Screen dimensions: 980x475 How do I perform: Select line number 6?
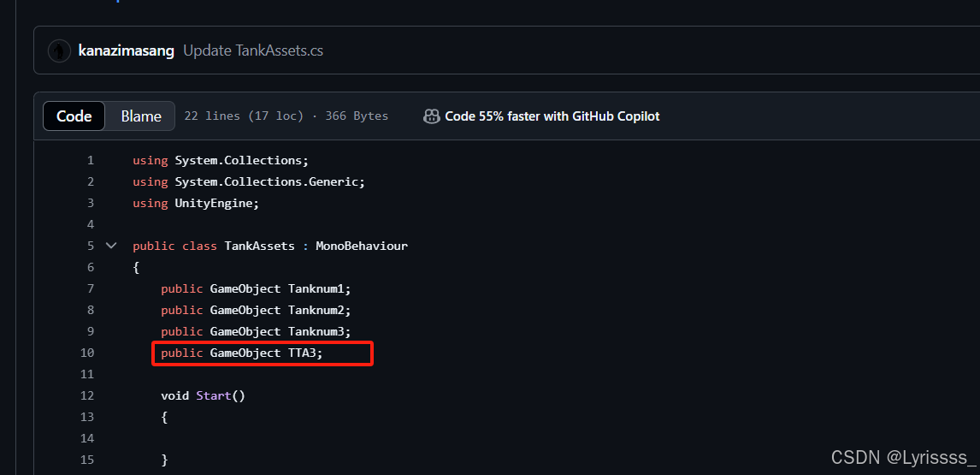point(91,267)
